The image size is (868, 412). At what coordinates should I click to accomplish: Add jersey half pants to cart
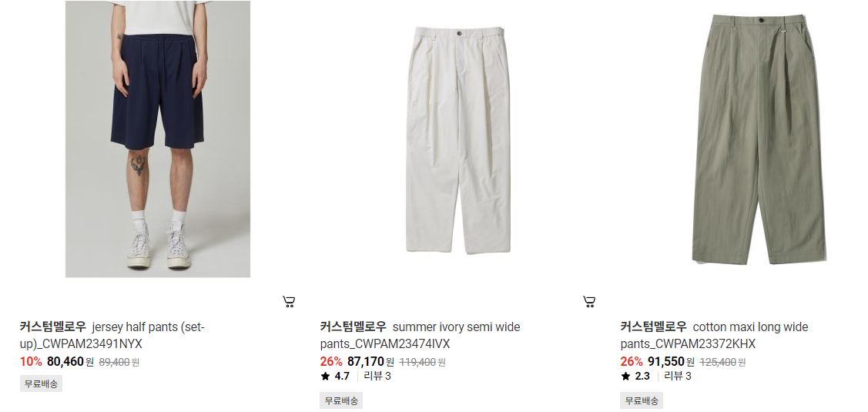tap(288, 302)
